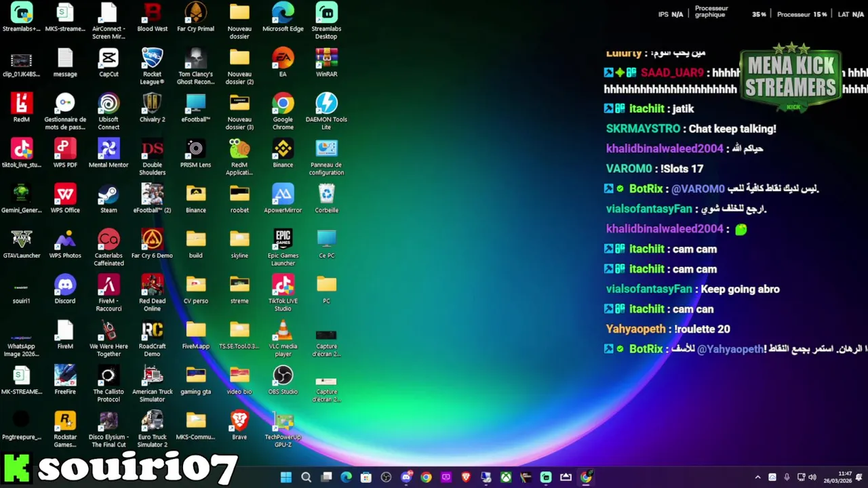Open The Callisto Protocol shortcut
Image resolution: width=868 pixels, height=488 pixels.
[108, 384]
